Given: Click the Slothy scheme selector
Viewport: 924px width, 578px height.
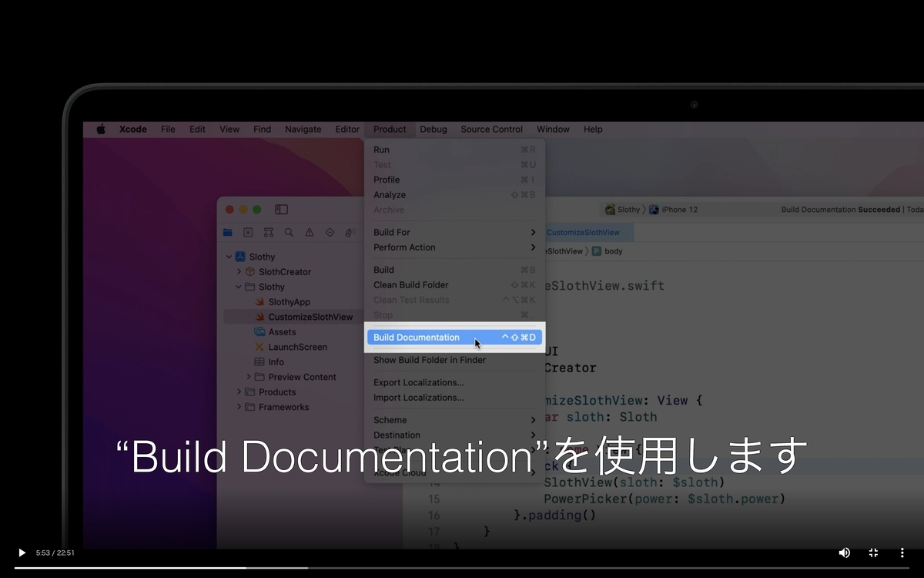Looking at the screenshot, I should pyautogui.click(x=622, y=210).
